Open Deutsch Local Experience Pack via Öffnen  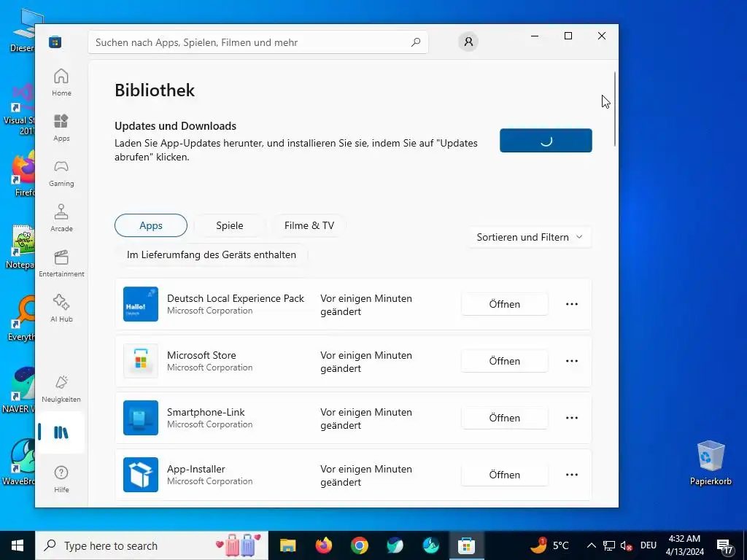505,304
